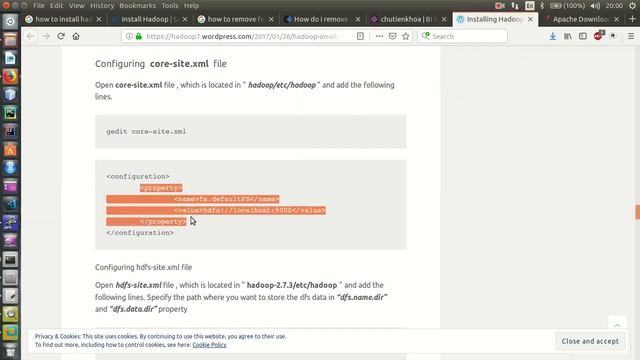The image size is (640, 360).
Task: Switch to 'how to install ha' tab
Action: pyautogui.click(x=63, y=19)
